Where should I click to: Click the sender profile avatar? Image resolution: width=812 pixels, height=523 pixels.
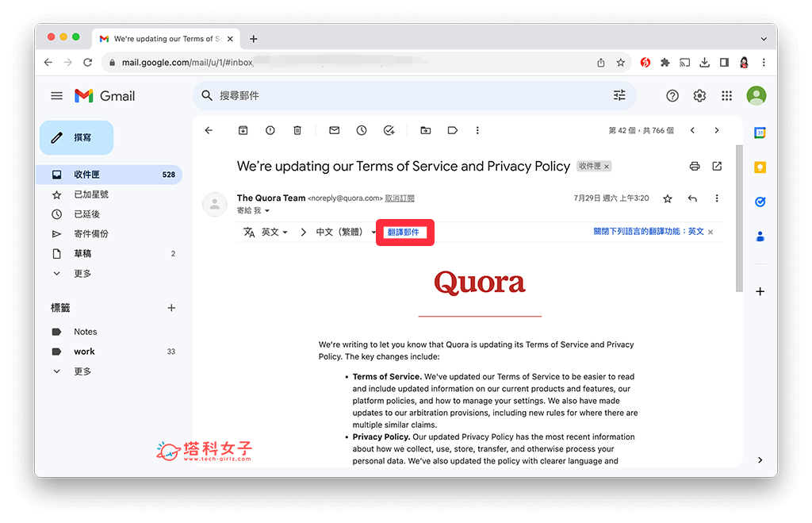[x=214, y=205]
